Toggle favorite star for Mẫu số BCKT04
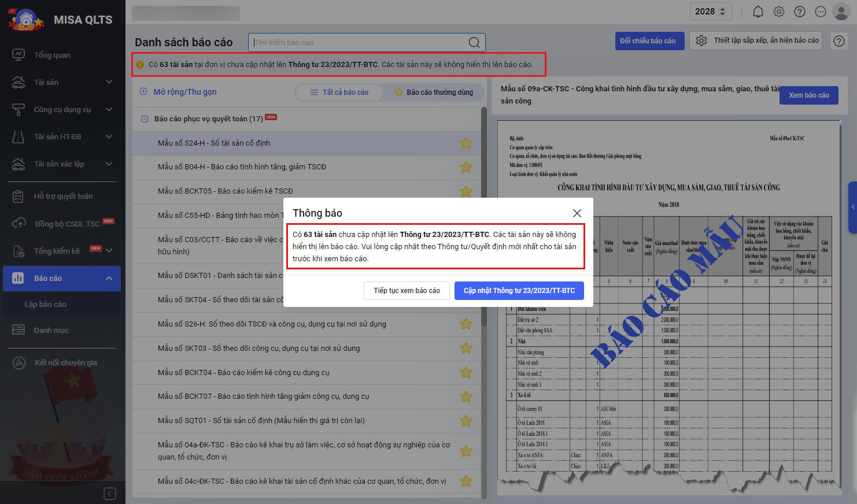The image size is (857, 504). point(466,372)
